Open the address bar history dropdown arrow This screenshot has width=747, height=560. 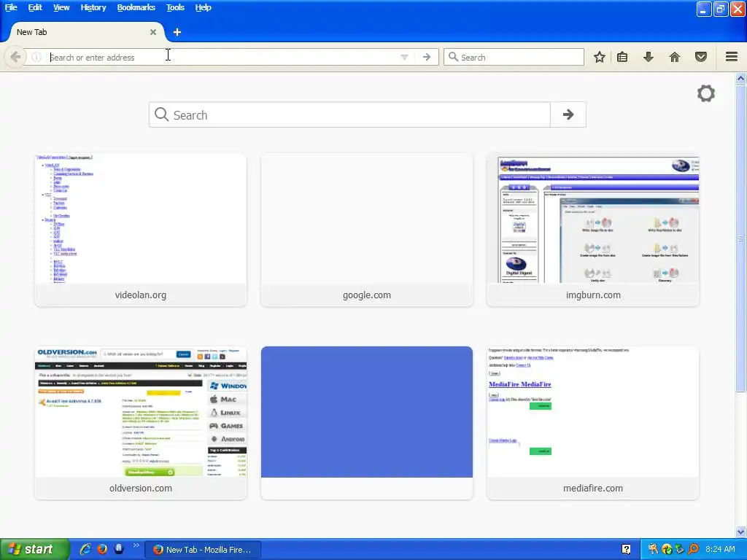(x=404, y=57)
